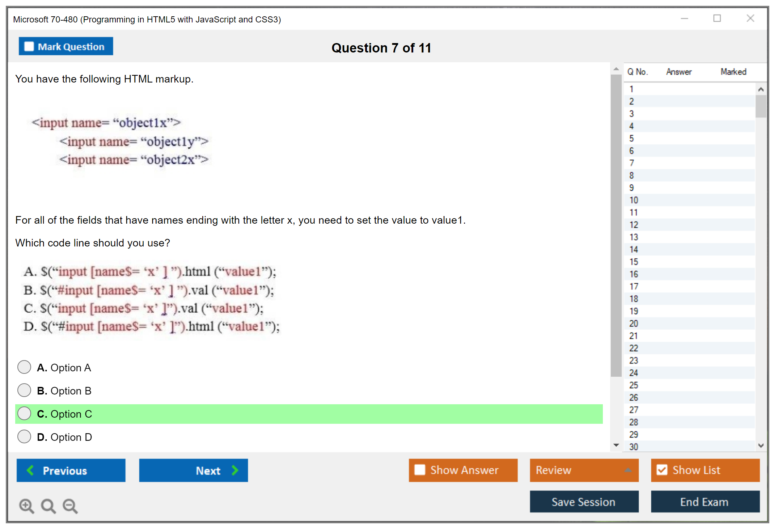Click the question pane vertical scrollbar
The height and width of the screenshot is (532, 778).
click(x=616, y=224)
